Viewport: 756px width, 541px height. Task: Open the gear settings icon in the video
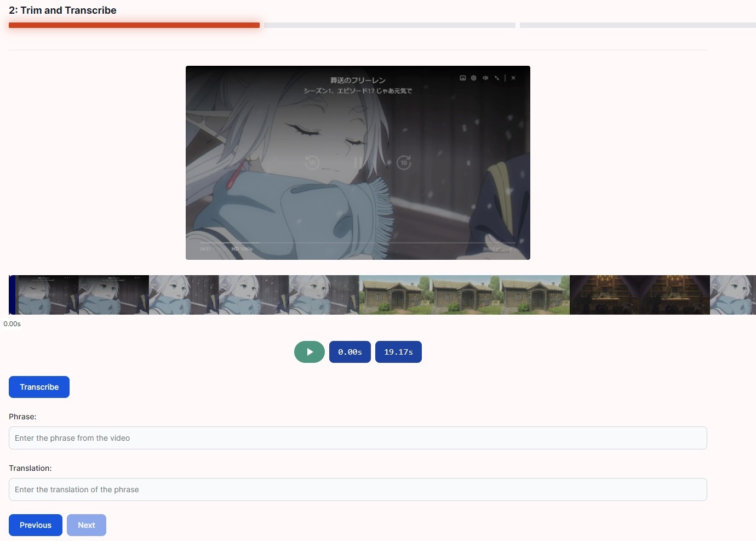coord(474,78)
